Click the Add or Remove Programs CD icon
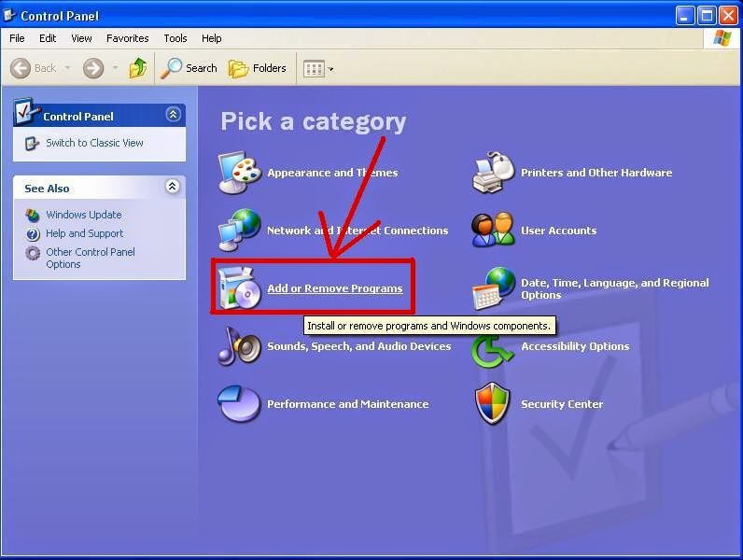The width and height of the screenshot is (743, 560). coord(239,287)
